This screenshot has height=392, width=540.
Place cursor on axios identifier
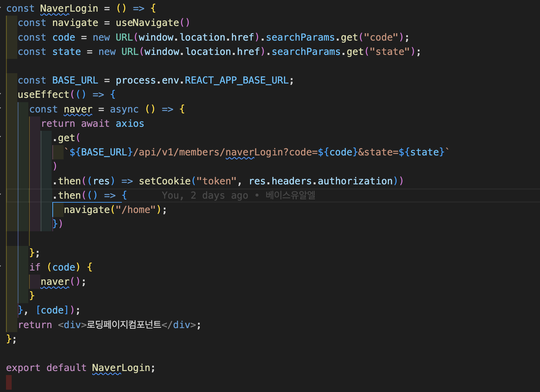pyautogui.click(x=130, y=124)
